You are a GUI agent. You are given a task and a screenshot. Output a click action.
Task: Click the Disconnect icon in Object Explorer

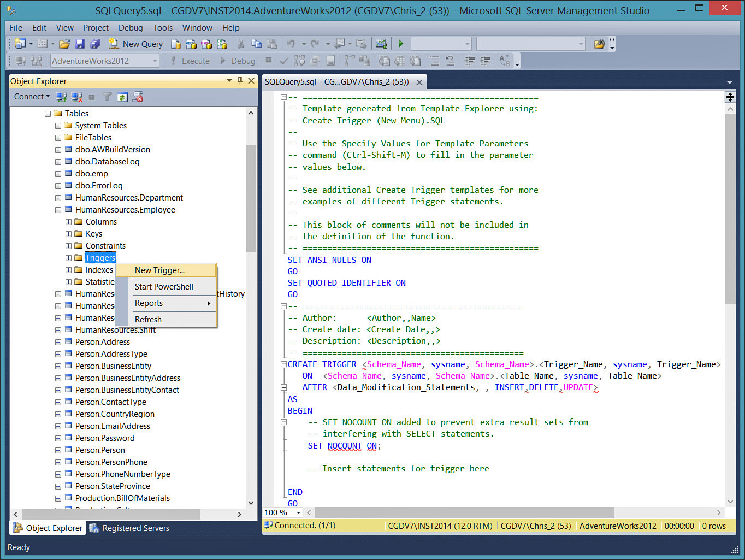coord(76,97)
